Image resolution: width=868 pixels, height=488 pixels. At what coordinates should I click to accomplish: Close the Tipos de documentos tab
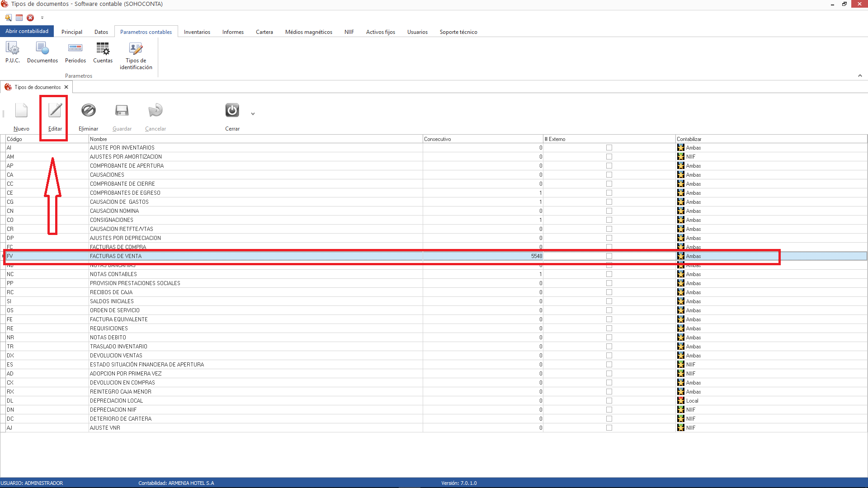point(66,87)
